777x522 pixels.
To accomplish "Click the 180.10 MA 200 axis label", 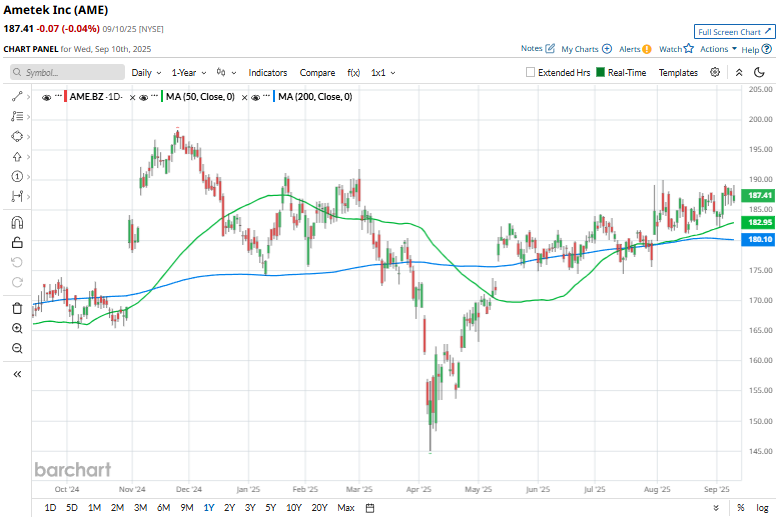I will [758, 239].
